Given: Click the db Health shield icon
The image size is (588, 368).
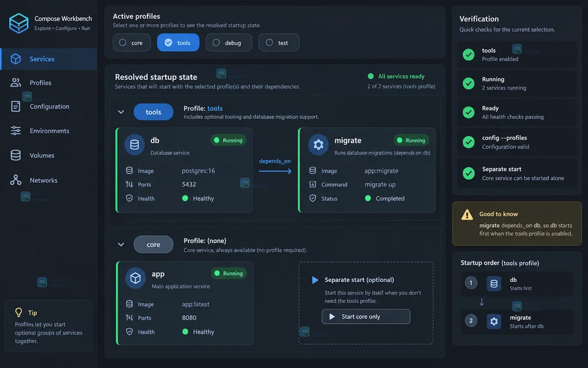Looking at the screenshot, I should coord(129,198).
